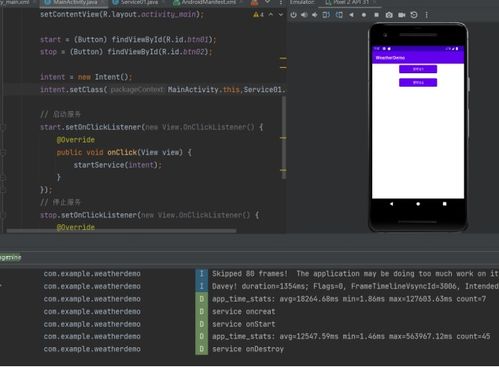Raise emulator volume with volume up icon
Screen dimensions: 499x367
click(304, 15)
